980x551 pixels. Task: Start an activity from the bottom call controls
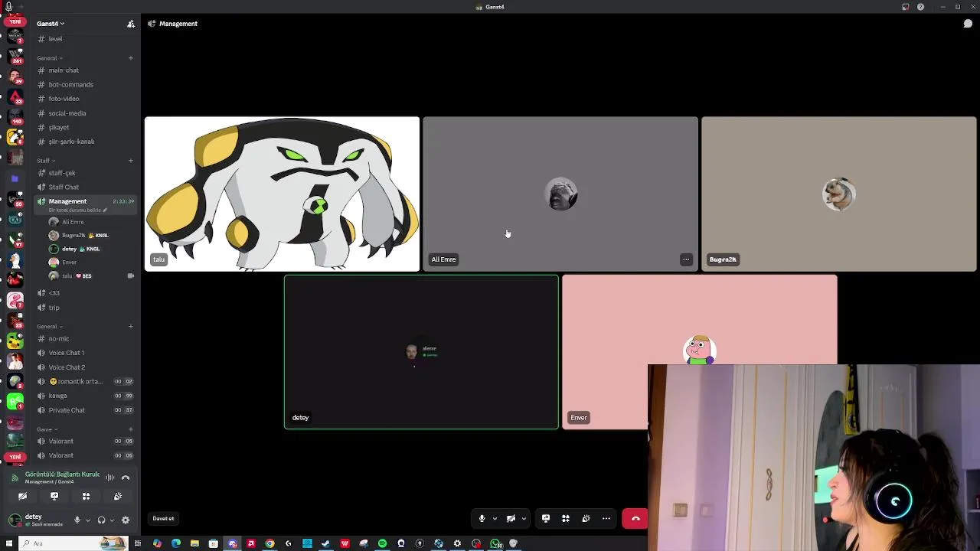click(x=566, y=518)
